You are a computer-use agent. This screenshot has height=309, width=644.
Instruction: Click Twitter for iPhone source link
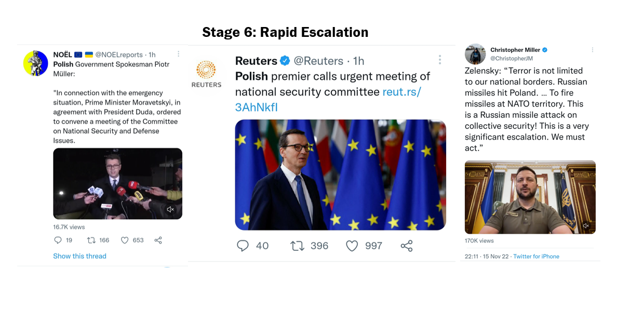536,257
